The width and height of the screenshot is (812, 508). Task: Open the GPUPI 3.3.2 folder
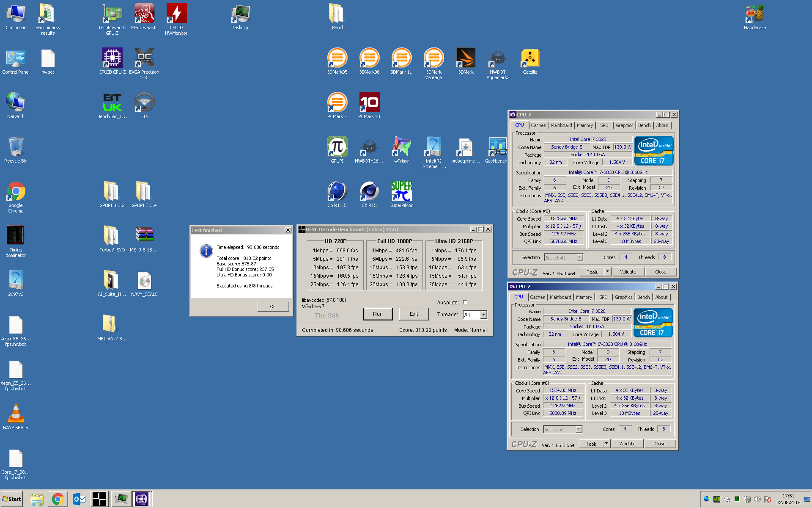[112, 195]
